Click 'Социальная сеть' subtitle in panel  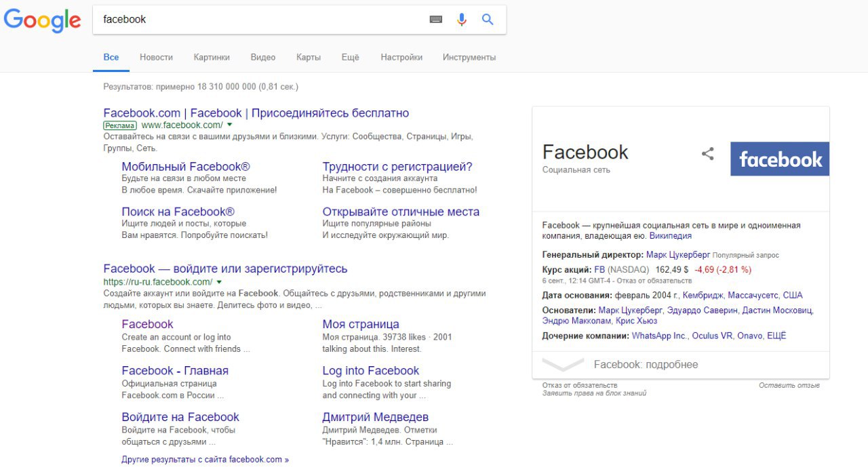[576, 170]
